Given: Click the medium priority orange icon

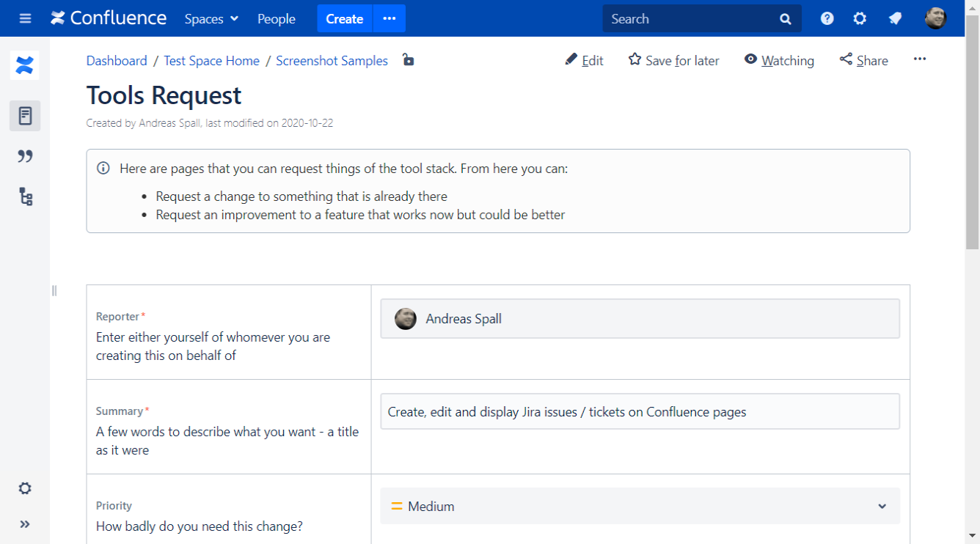Looking at the screenshot, I should tap(397, 506).
